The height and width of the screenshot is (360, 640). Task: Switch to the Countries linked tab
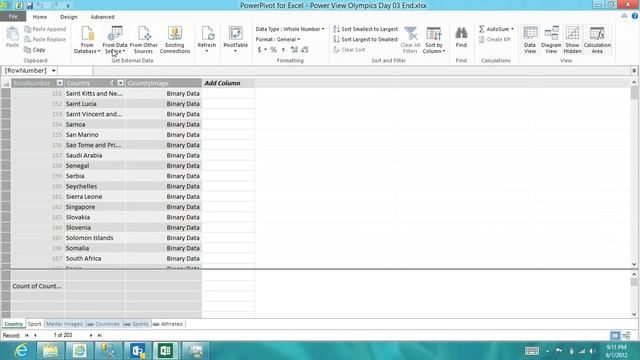tap(104, 324)
